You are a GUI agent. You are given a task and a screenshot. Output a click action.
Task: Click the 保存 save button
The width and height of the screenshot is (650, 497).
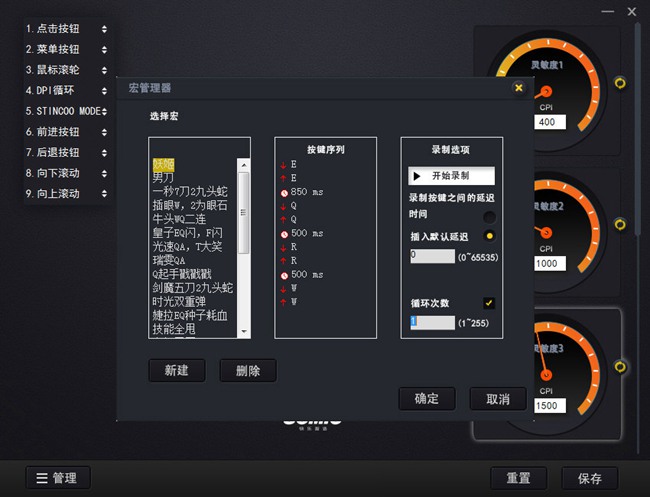point(590,478)
